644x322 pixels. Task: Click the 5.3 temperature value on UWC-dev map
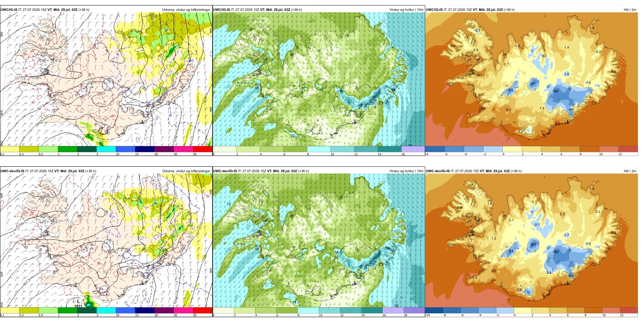click(562, 214)
